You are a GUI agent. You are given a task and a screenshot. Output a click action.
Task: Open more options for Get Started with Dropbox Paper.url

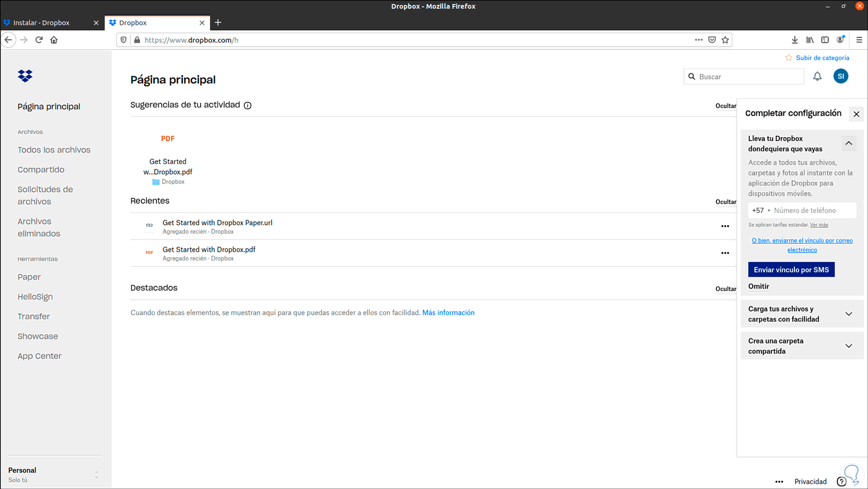tap(725, 226)
